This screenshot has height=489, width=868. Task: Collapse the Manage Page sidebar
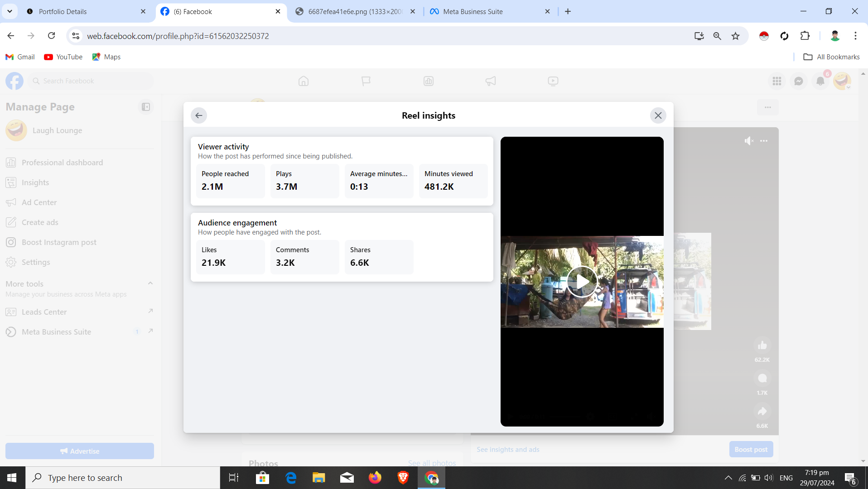click(146, 107)
